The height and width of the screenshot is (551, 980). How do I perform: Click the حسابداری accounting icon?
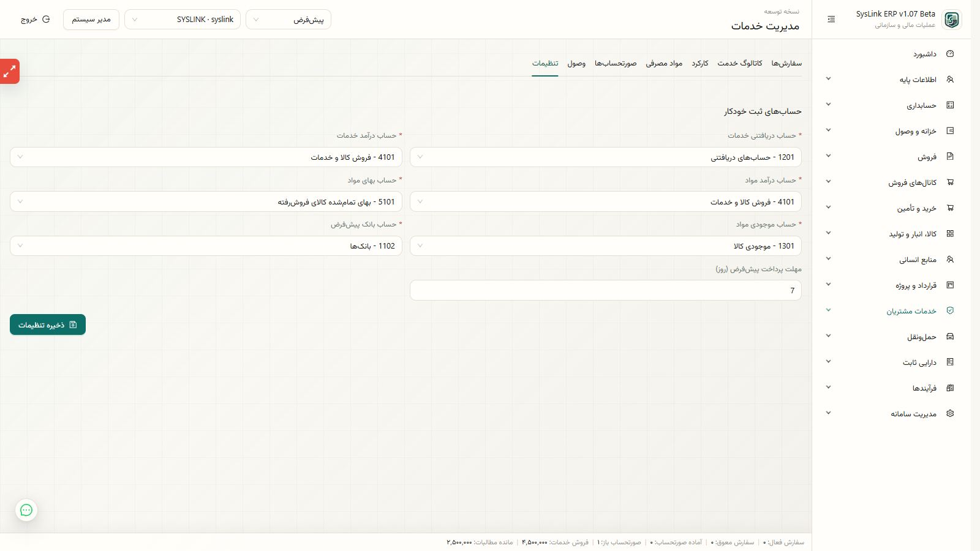click(x=950, y=105)
